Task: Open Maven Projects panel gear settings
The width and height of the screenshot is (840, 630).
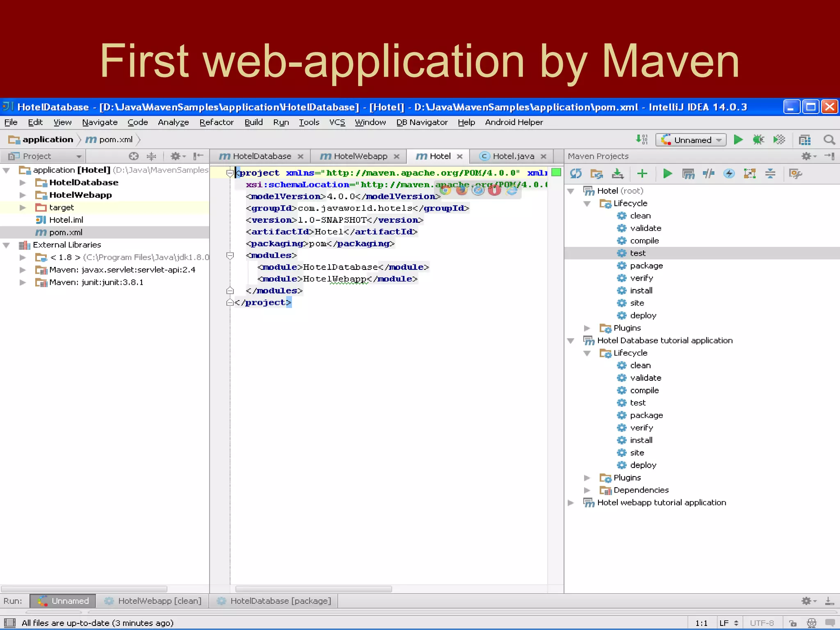Action: [808, 156]
